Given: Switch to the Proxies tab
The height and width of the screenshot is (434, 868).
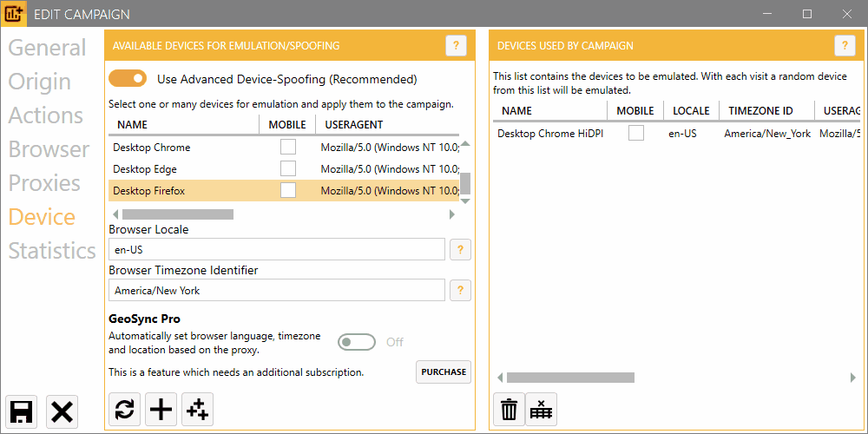Looking at the screenshot, I should pyautogui.click(x=44, y=183).
